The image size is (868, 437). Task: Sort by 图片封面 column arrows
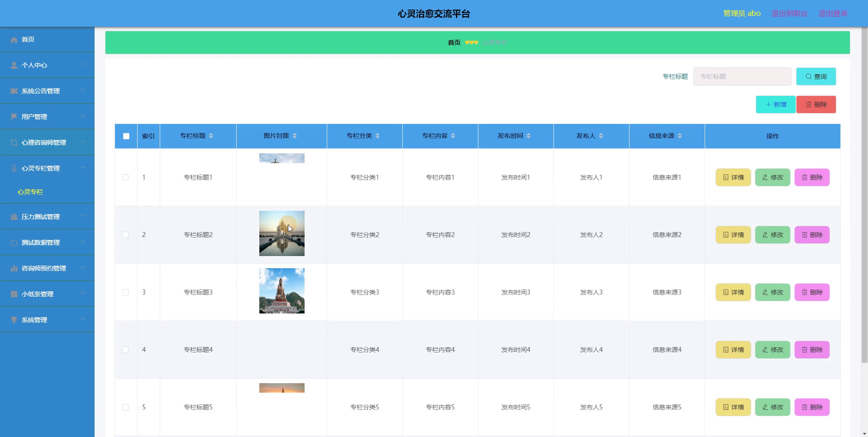(x=295, y=136)
